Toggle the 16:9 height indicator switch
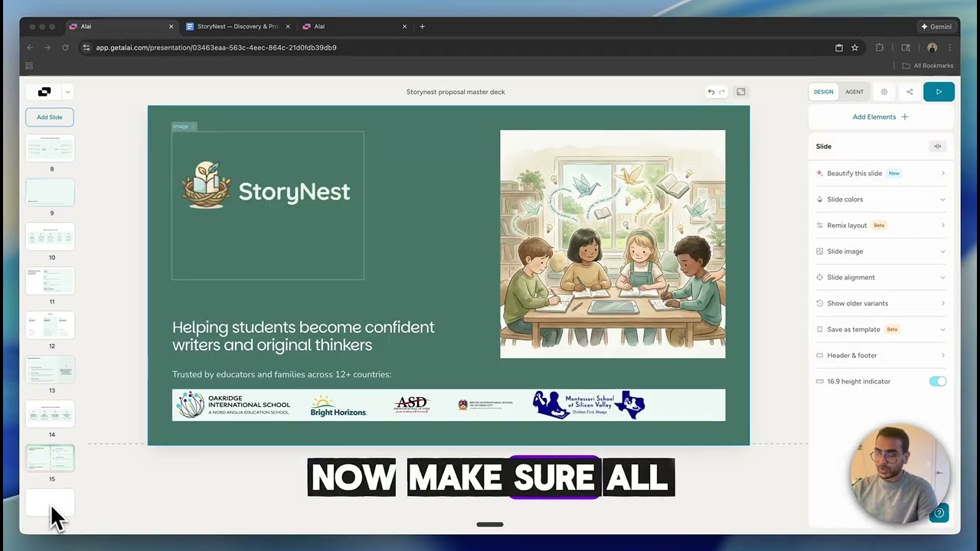Viewport: 980px width, 551px height. point(938,382)
